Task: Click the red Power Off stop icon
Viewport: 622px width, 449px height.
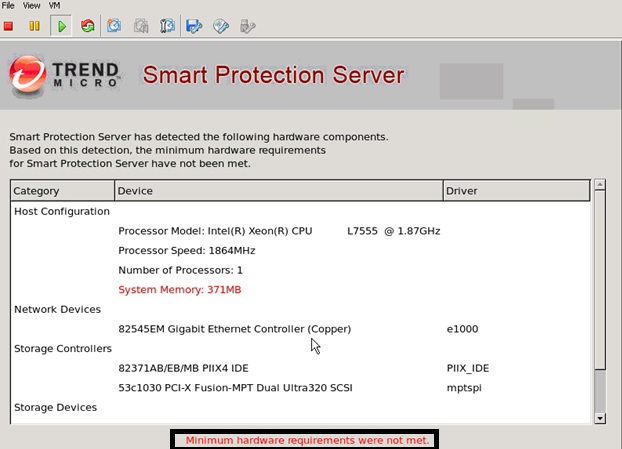Action: click(9, 26)
